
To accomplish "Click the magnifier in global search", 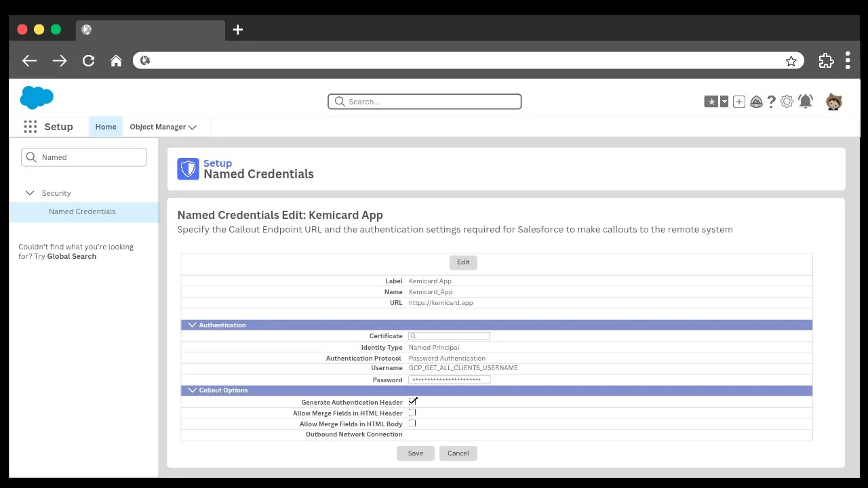I will (x=340, y=102).
